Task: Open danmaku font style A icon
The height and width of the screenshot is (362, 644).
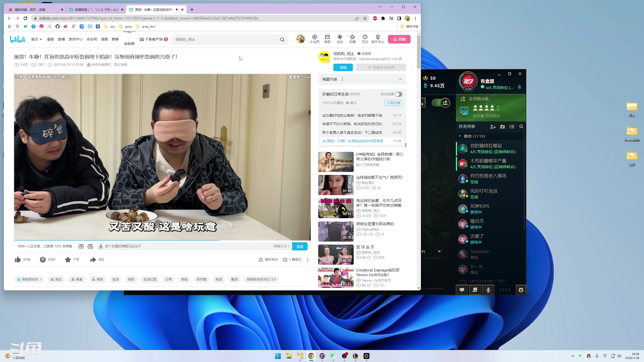Action: pos(101,246)
